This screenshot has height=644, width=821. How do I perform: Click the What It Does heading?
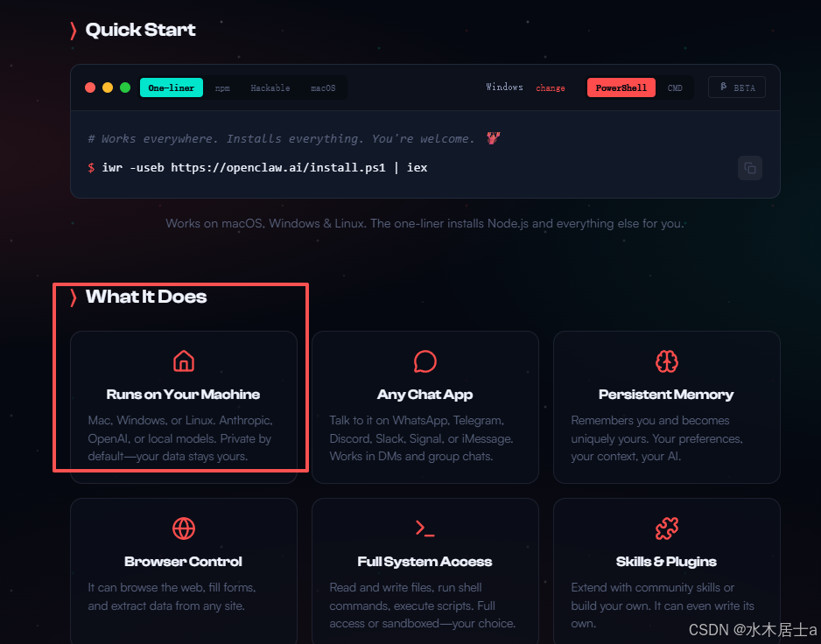(146, 297)
